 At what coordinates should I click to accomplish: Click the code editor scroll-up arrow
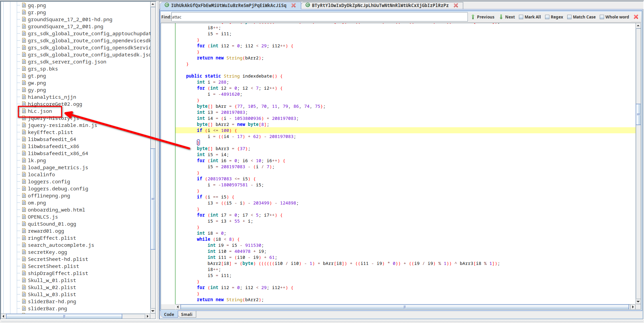coord(638,26)
